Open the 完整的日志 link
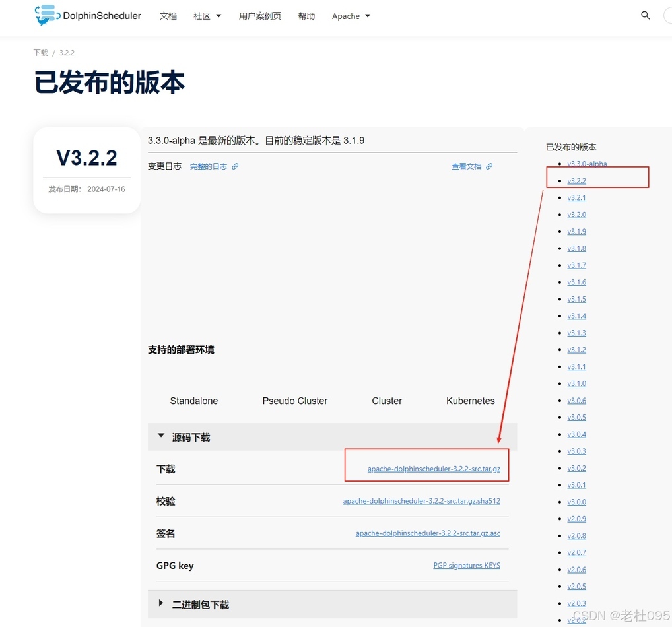Viewport: 672px width, 627px height. pyautogui.click(x=209, y=166)
